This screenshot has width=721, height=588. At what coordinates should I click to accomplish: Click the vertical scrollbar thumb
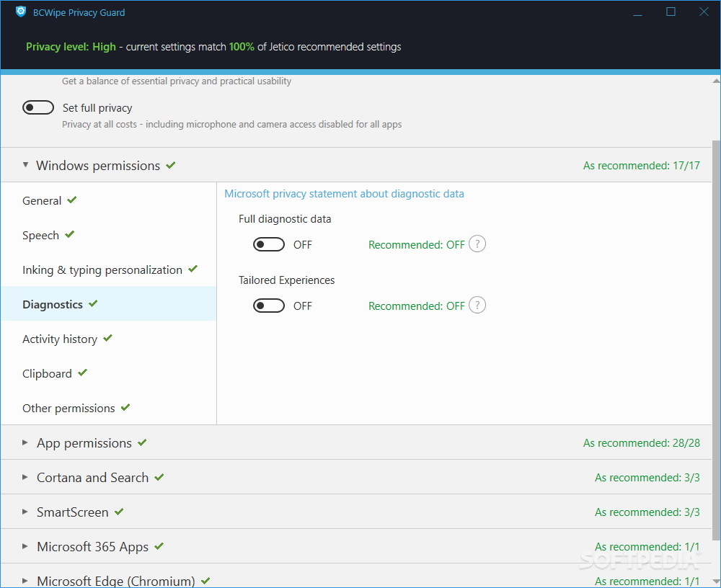pyautogui.click(x=717, y=340)
